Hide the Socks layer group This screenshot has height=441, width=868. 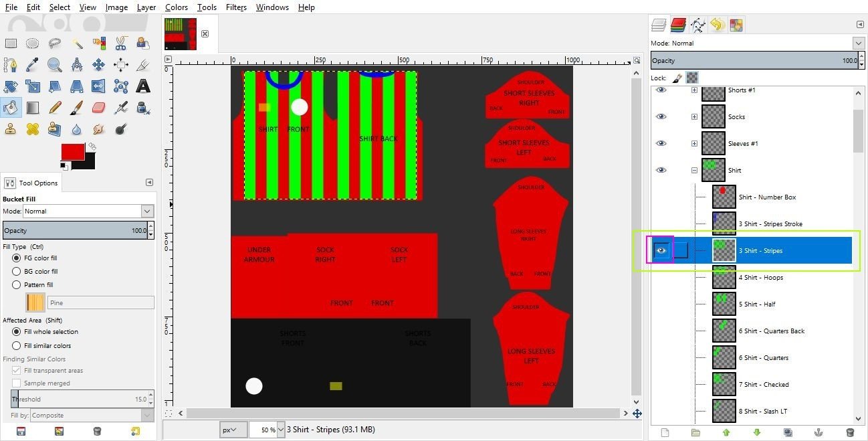661,116
